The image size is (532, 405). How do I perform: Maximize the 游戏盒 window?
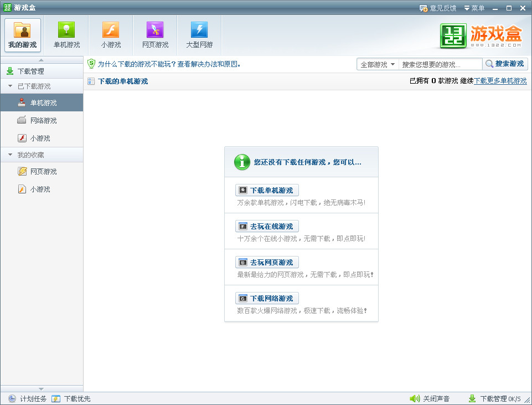click(509, 8)
